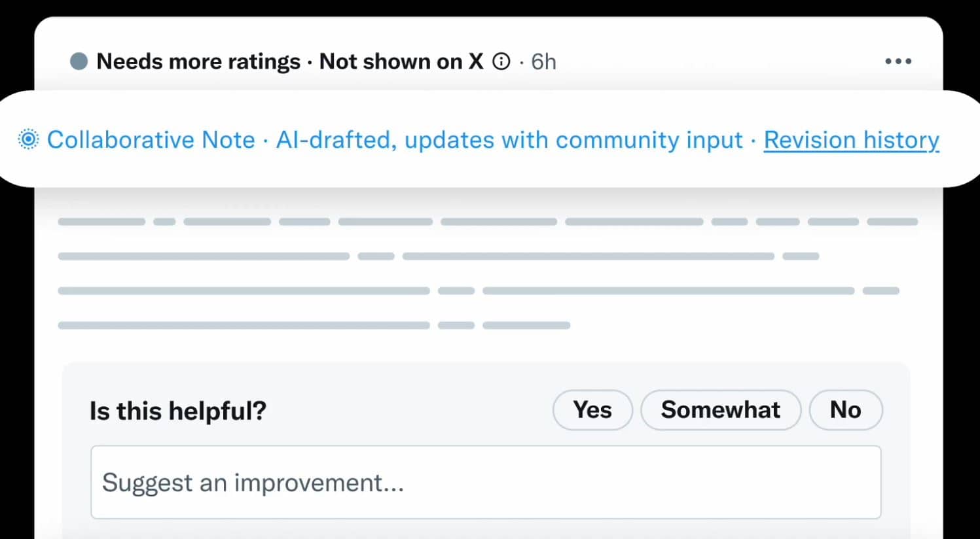Screen dimensions: 980x539
Task: Select the Somewhat helpful rating
Action: pyautogui.click(x=720, y=410)
